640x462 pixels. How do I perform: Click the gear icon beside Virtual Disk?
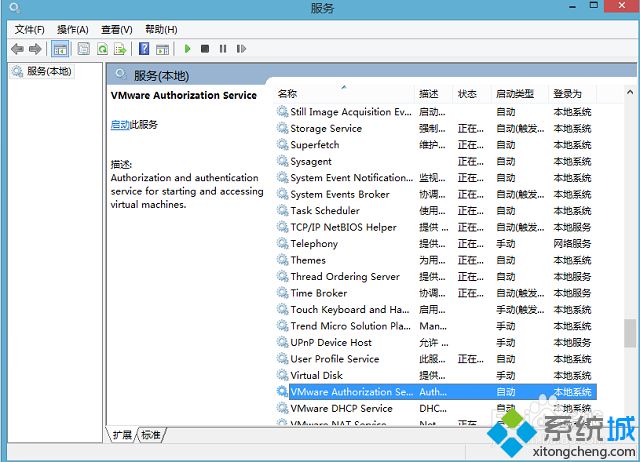pyautogui.click(x=282, y=375)
